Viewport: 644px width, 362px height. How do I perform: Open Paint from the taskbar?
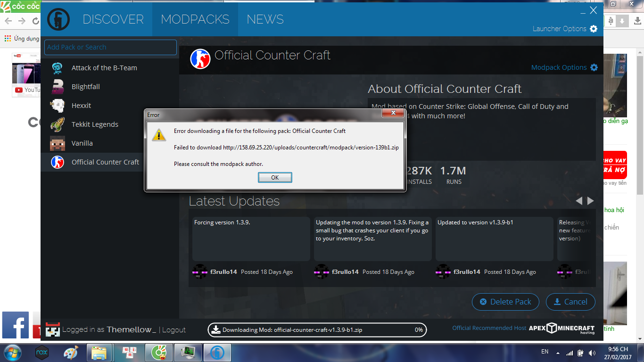tap(71, 353)
